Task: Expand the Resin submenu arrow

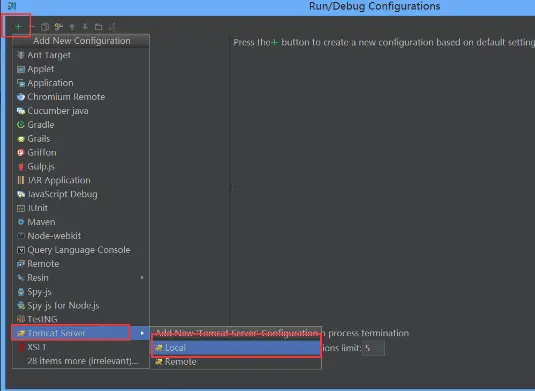Action: point(142,278)
